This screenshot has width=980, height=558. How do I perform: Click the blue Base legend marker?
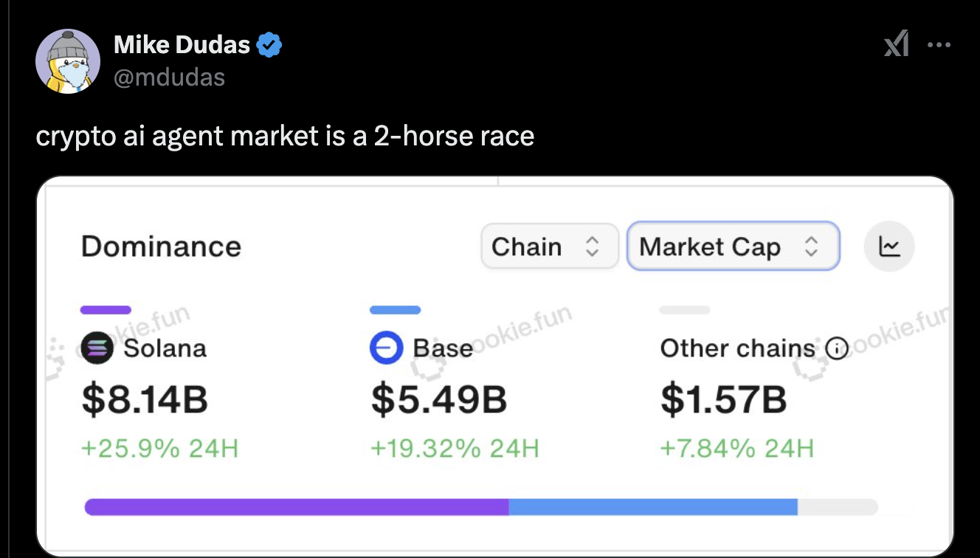pos(396,310)
